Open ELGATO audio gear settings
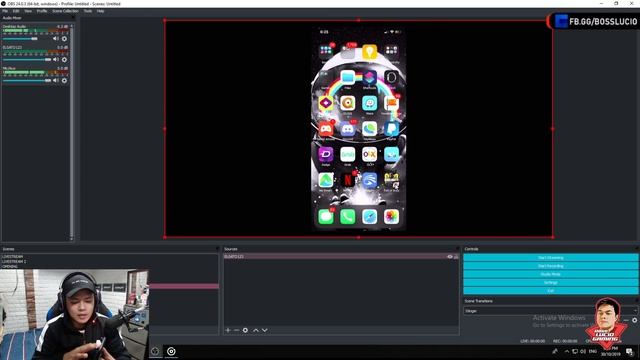The width and height of the screenshot is (640, 360). (x=64, y=60)
